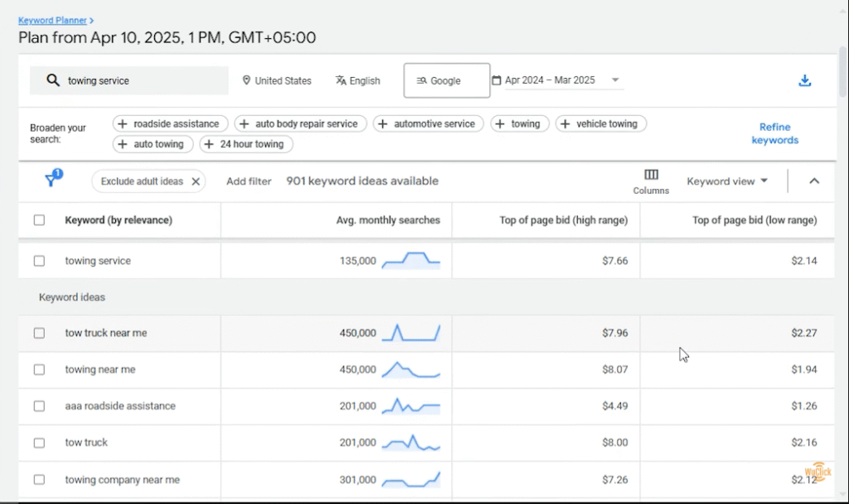The image size is (849, 504).
Task: Sort by Top of page bid (low range)
Action: 754,220
